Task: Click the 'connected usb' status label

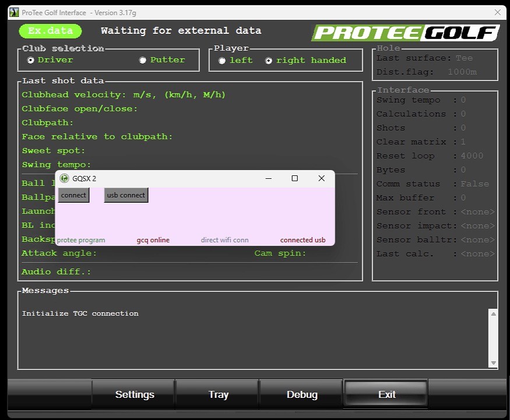Action: (x=303, y=240)
